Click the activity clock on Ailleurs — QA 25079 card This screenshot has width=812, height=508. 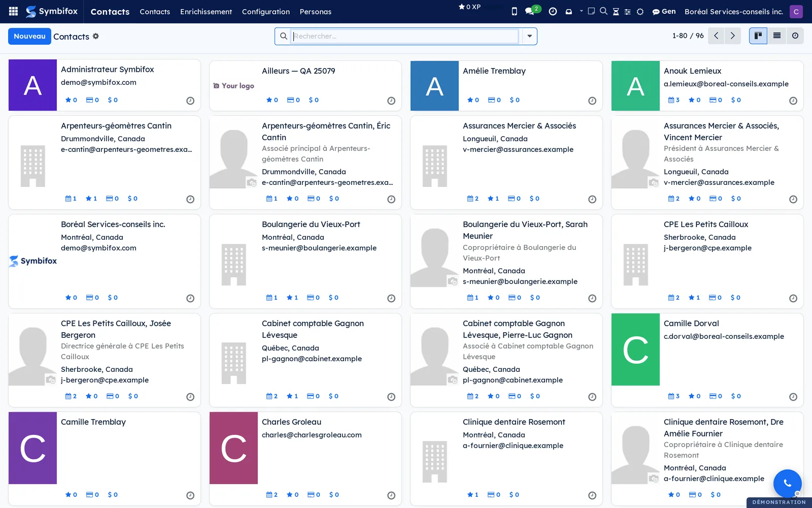(x=391, y=101)
